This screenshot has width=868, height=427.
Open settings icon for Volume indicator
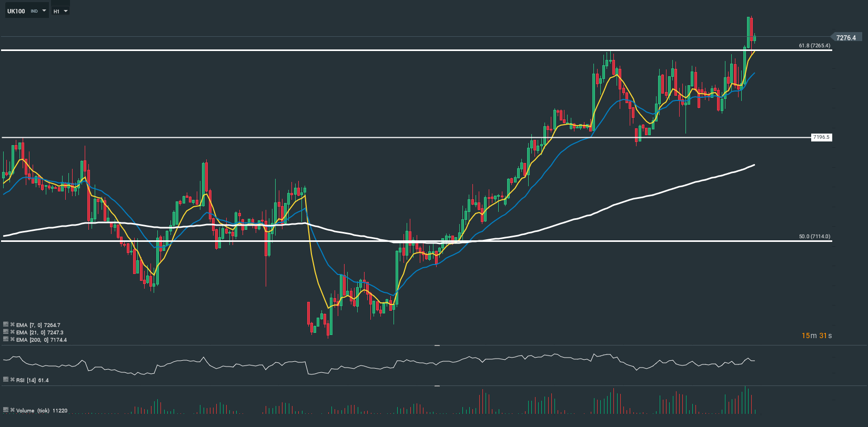pyautogui.click(x=6, y=410)
